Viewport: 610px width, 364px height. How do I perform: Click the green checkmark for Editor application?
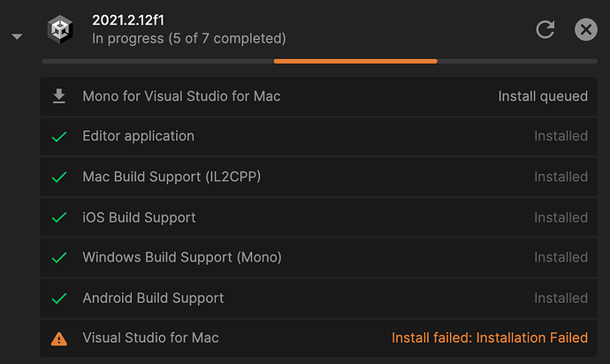tap(59, 137)
